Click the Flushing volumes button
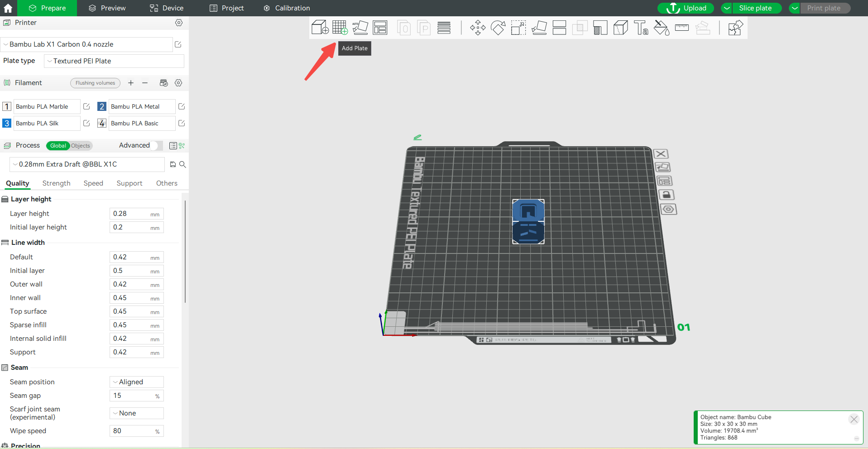Screen dimensions: 868x449 [95, 83]
